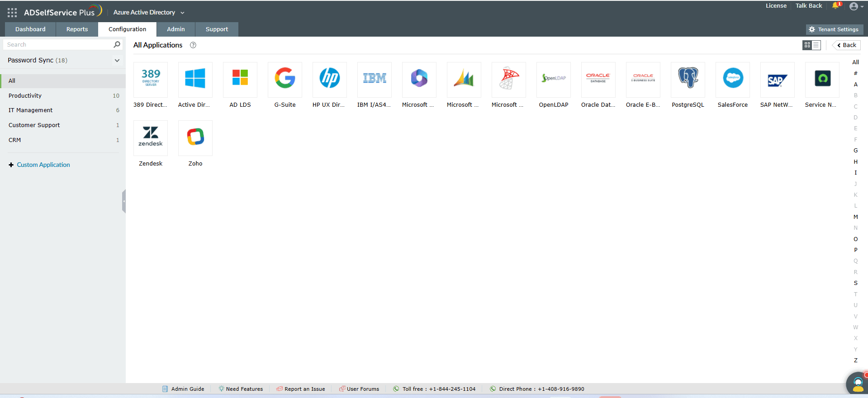Open the 389 Directory Server application
The height and width of the screenshot is (398, 868).
[x=151, y=80]
